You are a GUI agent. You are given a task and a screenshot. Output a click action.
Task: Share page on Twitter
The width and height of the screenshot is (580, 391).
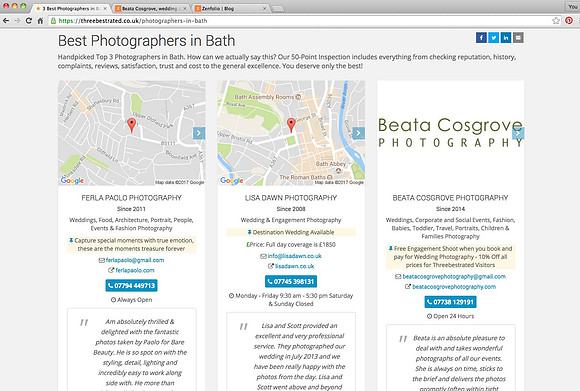(493, 38)
